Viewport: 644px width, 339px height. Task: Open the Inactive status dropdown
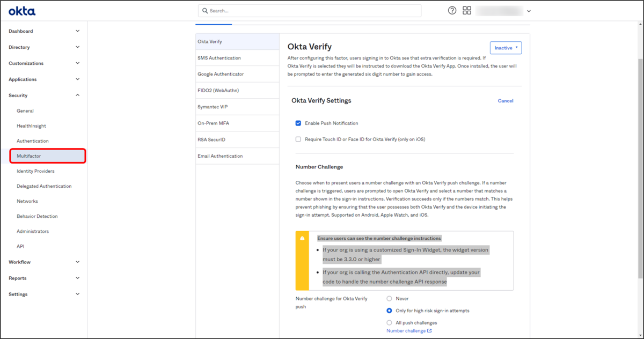506,48
